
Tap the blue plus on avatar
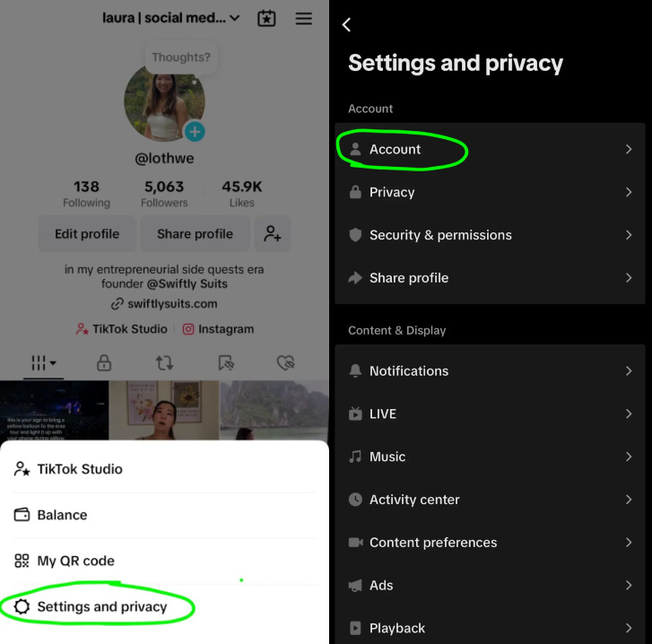(195, 133)
